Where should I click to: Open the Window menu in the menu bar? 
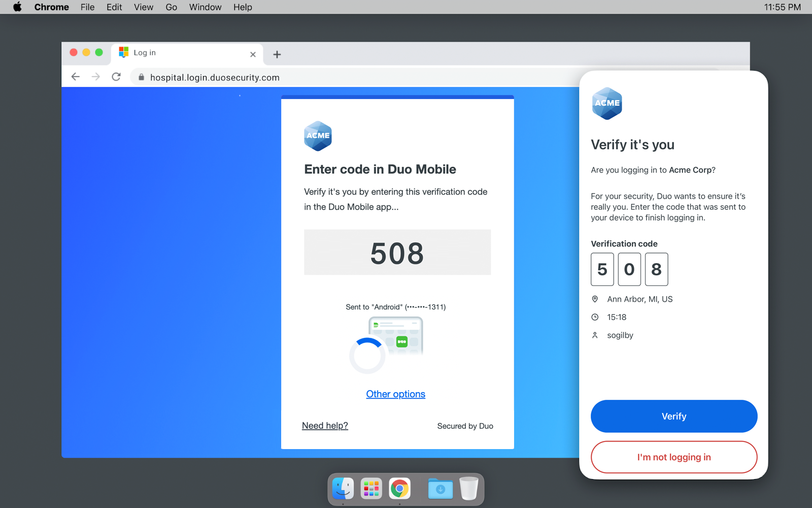[205, 7]
